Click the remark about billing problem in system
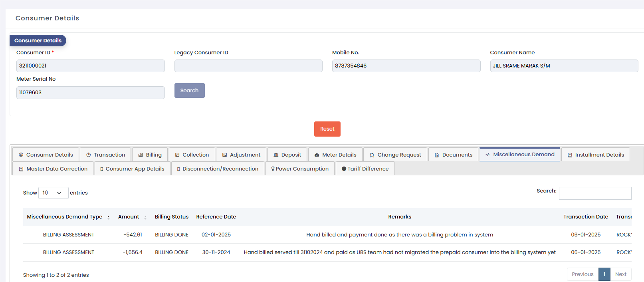The image size is (644, 282). [x=400, y=235]
